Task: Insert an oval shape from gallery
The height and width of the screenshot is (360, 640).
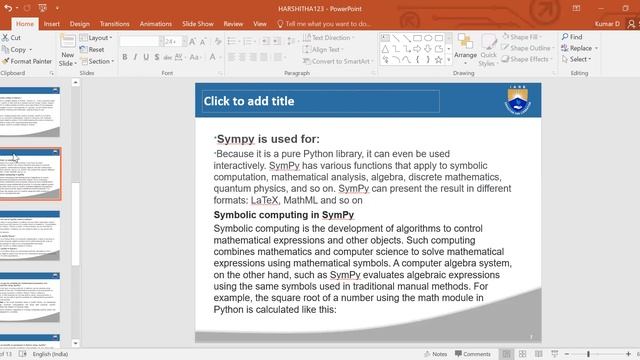Action: click(x=428, y=38)
